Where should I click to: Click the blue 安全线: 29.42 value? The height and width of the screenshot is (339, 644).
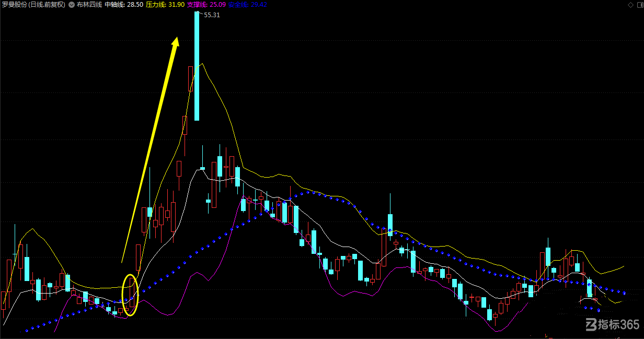click(x=248, y=4)
